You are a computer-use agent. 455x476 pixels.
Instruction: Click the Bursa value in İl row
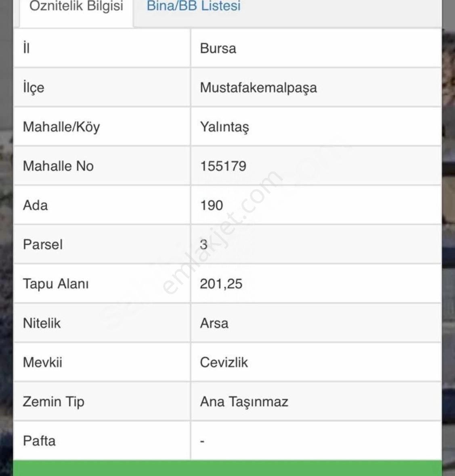click(x=218, y=48)
